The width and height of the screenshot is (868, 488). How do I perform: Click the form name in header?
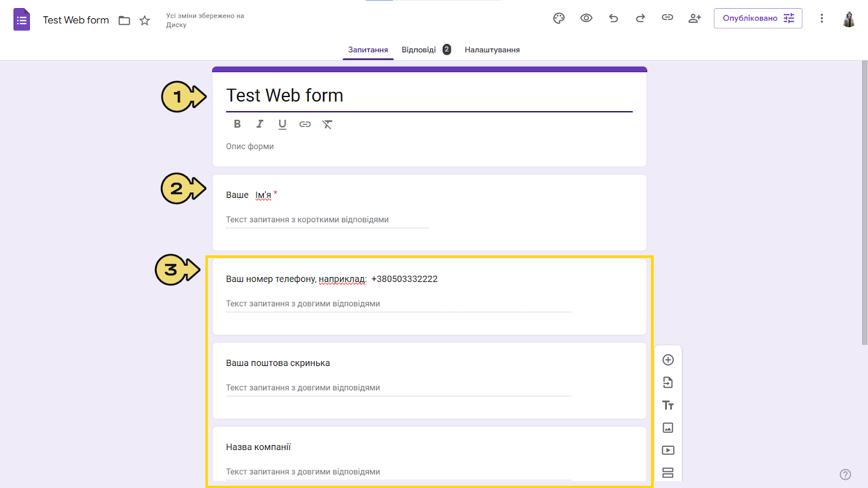pyautogui.click(x=76, y=20)
